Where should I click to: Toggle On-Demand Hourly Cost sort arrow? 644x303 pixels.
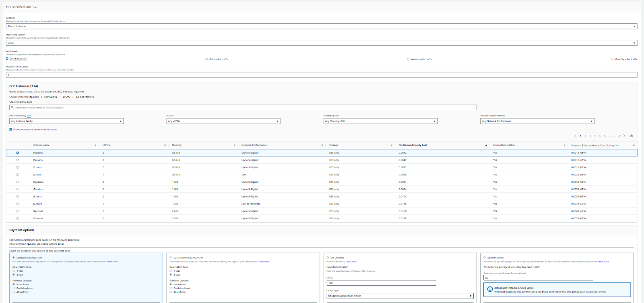click(486, 145)
